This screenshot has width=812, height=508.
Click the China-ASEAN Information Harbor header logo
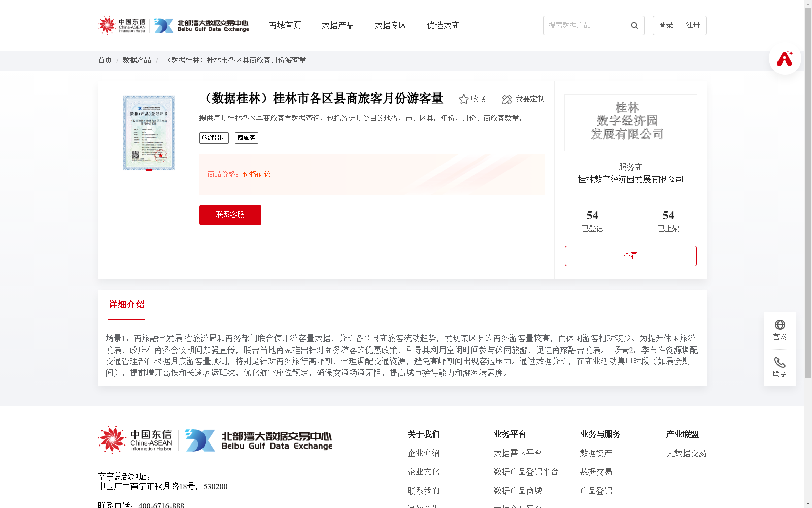pos(122,25)
